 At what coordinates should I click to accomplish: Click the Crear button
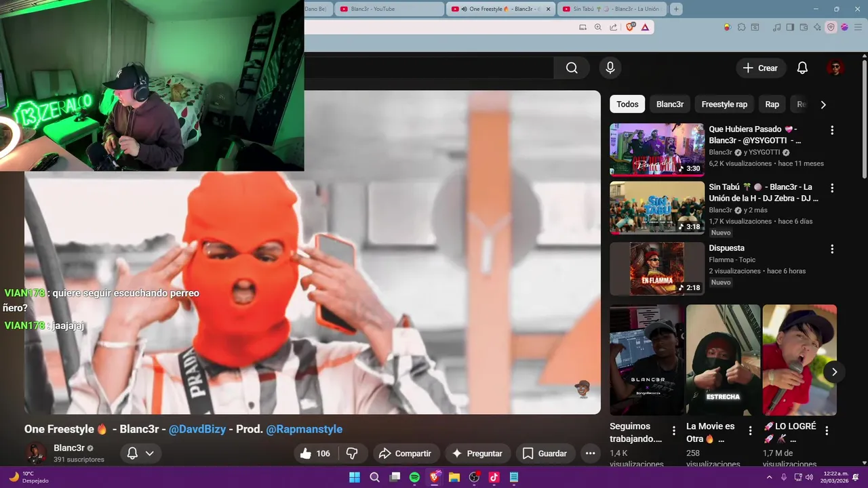[761, 68]
